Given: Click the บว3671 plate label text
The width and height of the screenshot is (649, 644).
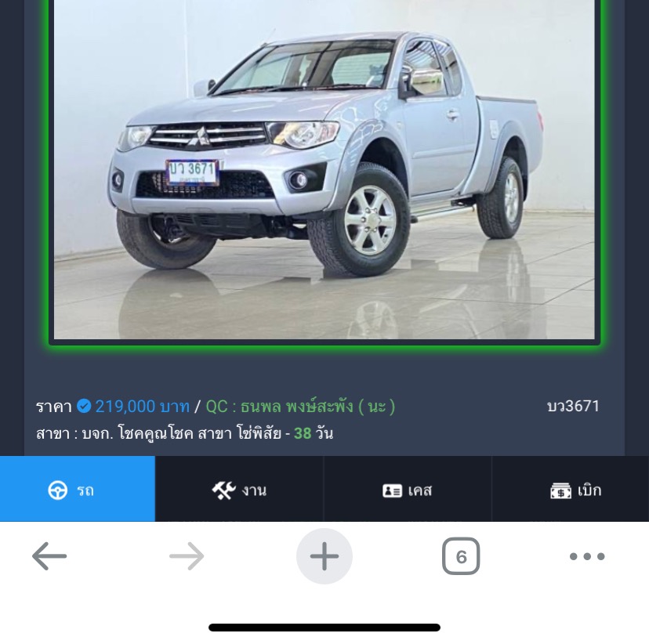Looking at the screenshot, I should (x=573, y=406).
